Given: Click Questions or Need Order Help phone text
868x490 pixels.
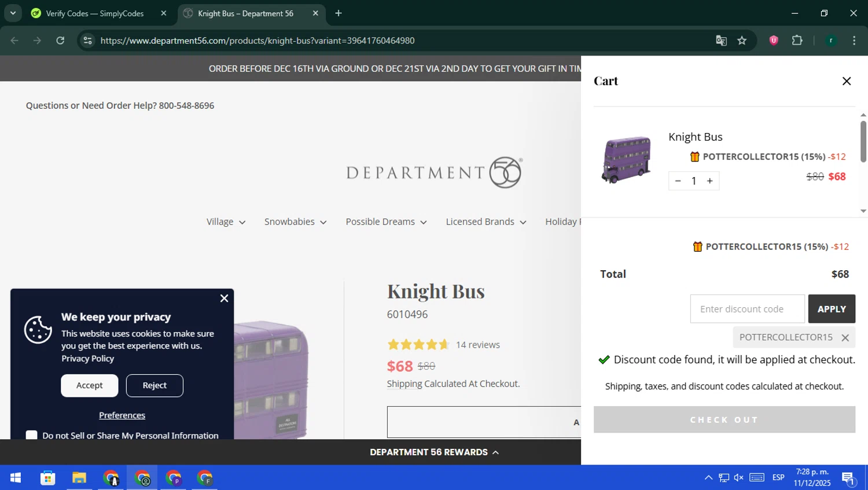Looking at the screenshot, I should click(120, 106).
